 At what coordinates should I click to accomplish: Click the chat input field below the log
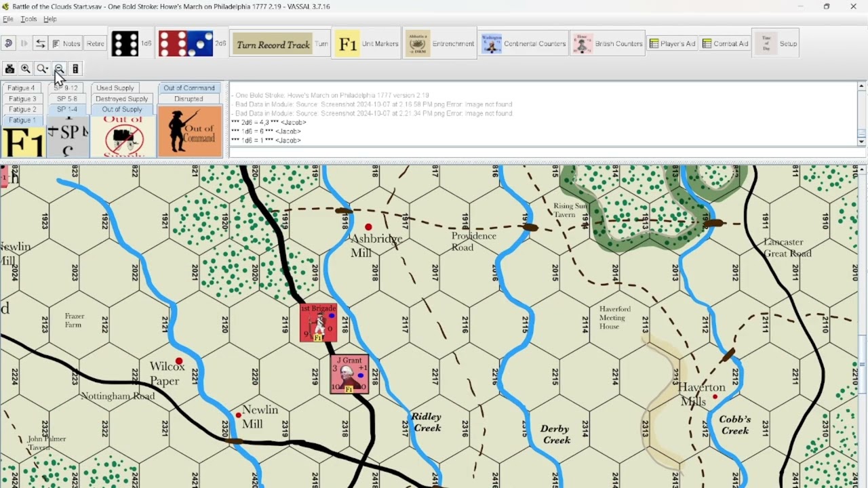[x=542, y=152]
